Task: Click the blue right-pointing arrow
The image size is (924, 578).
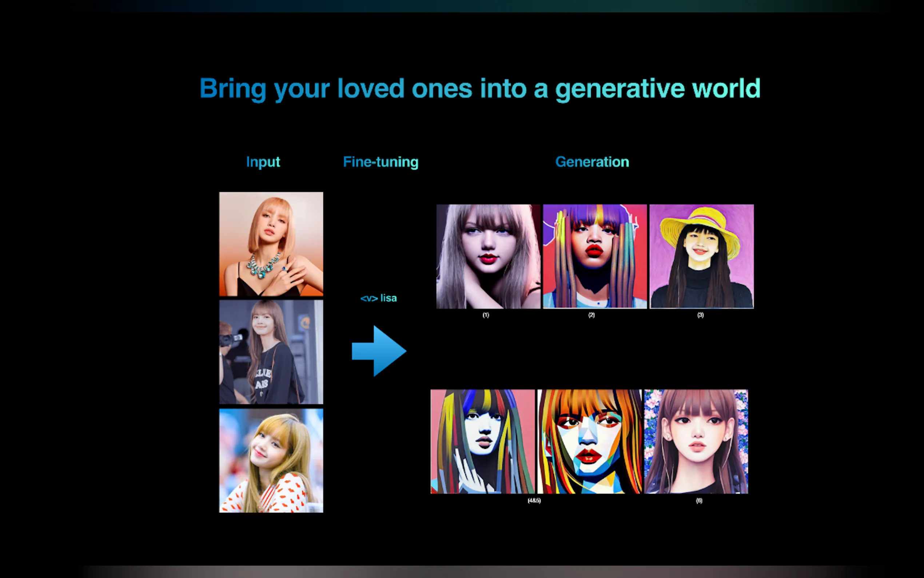Action: pyautogui.click(x=379, y=351)
